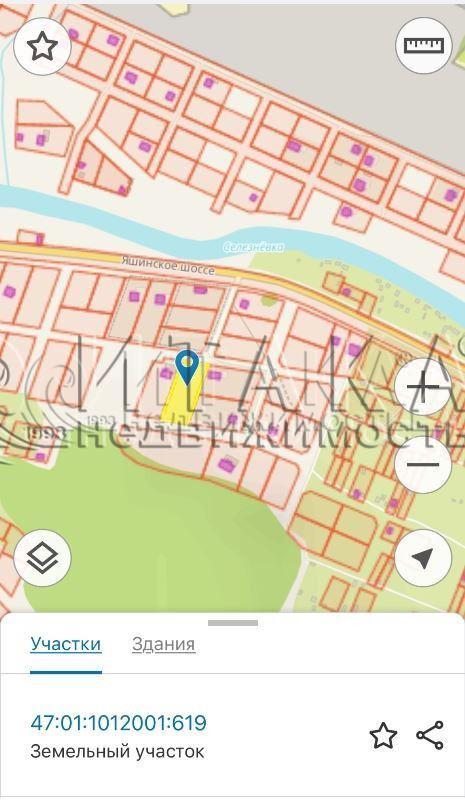The height and width of the screenshot is (800, 465).
Task: Center map on my location arrow
Action: pos(423,558)
